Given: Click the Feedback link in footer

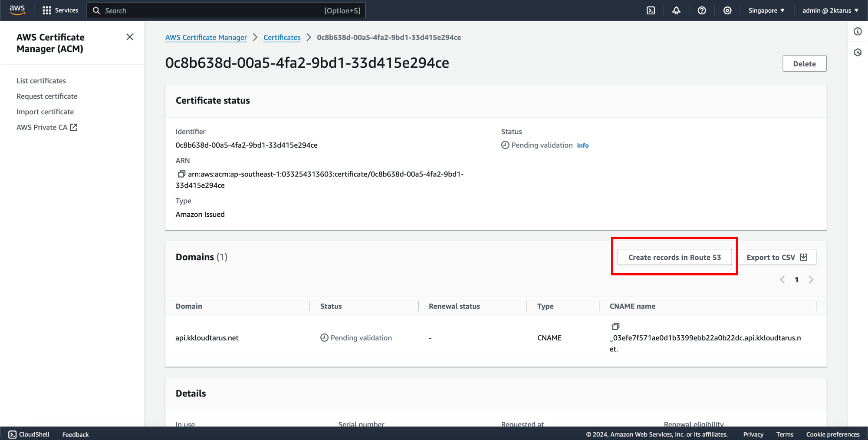Looking at the screenshot, I should 76,434.
